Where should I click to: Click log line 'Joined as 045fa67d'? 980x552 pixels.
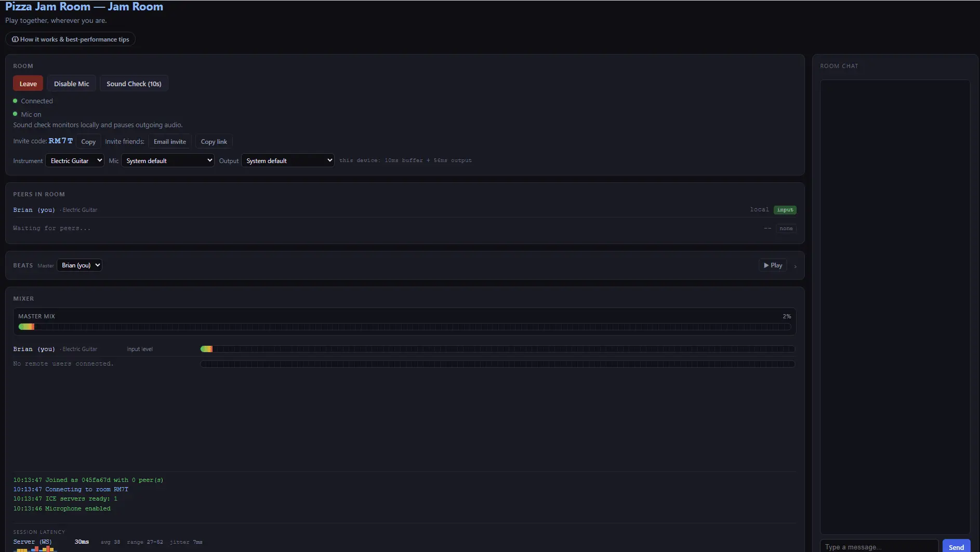(x=88, y=480)
